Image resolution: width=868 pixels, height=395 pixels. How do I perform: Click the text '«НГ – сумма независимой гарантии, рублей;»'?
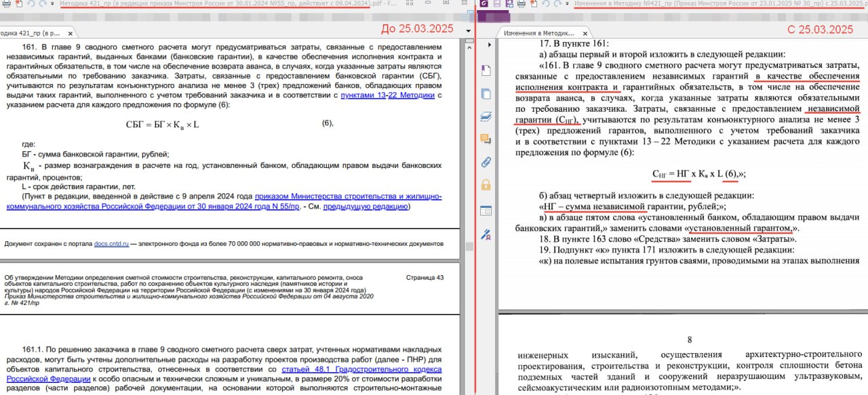(x=632, y=207)
